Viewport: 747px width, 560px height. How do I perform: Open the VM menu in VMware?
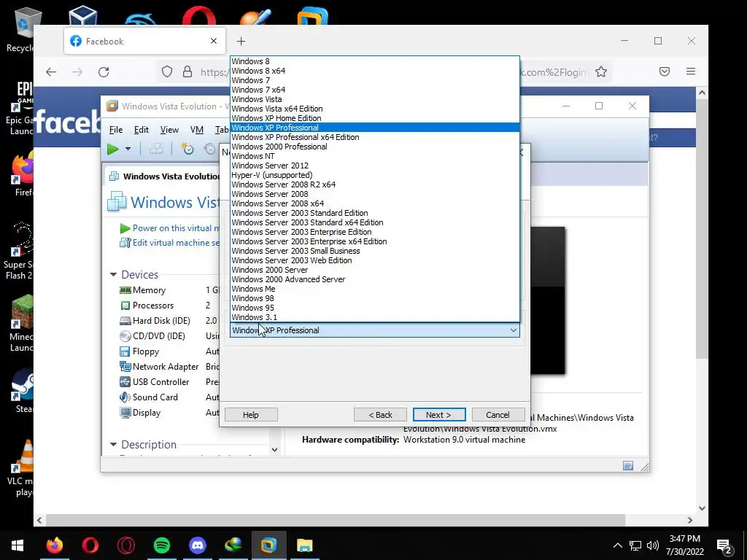pyautogui.click(x=197, y=130)
